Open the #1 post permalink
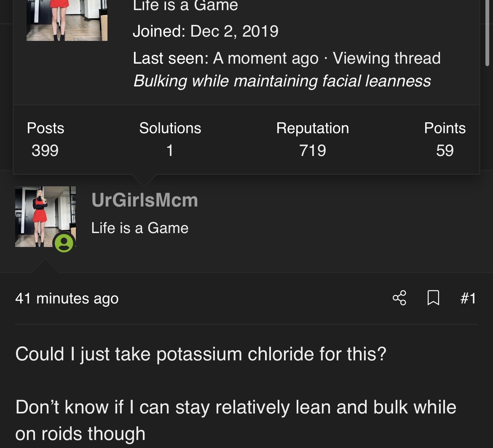Image resolution: width=493 pixels, height=448 pixels. click(468, 298)
